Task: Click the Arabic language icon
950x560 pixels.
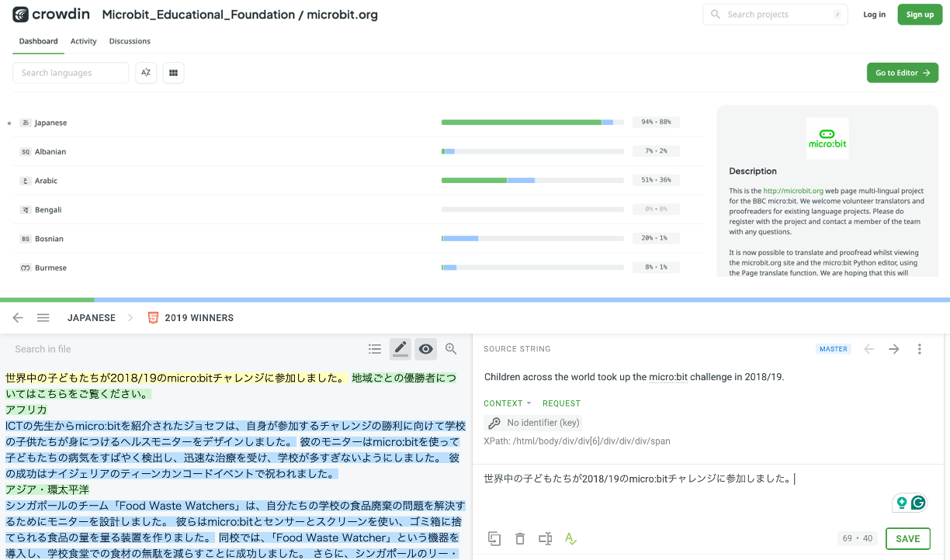Action: click(x=26, y=181)
